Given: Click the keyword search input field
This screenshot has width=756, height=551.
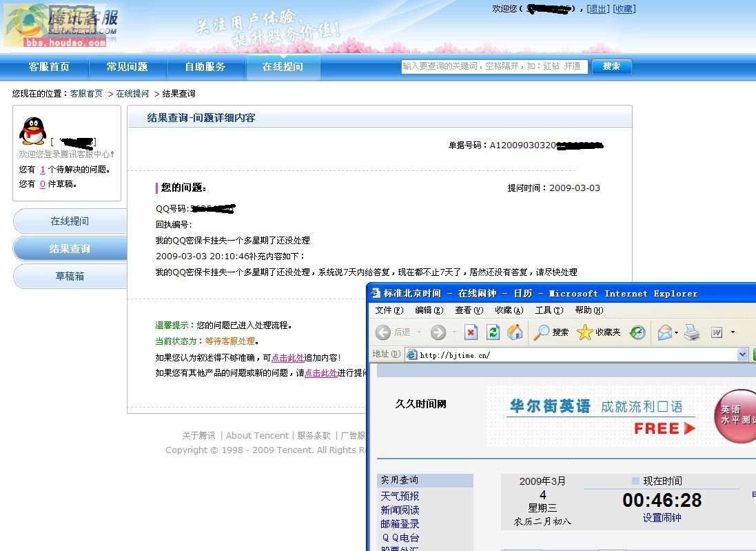Looking at the screenshot, I should tap(495, 67).
